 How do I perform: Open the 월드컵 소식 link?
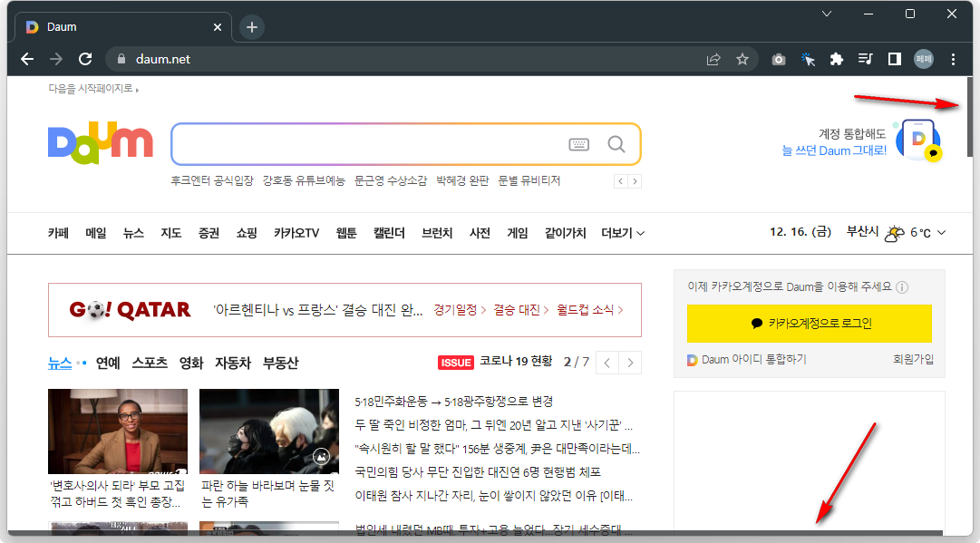(590, 310)
